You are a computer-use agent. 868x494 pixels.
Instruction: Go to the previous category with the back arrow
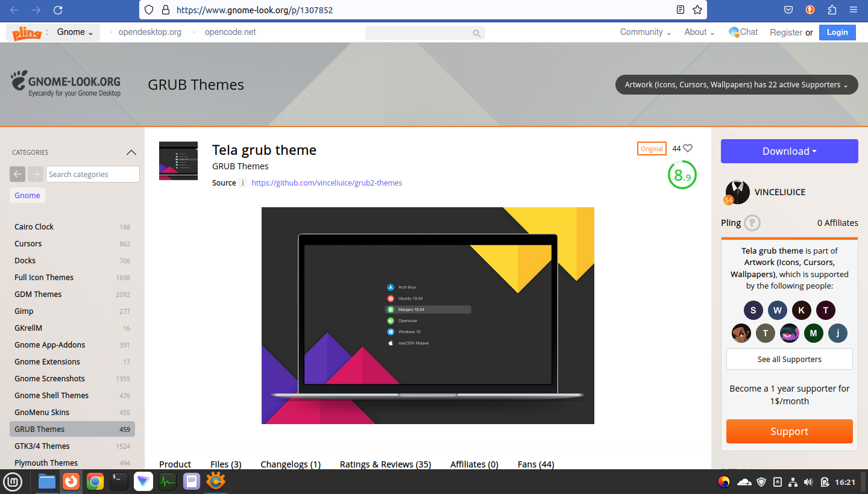pyautogui.click(x=17, y=174)
